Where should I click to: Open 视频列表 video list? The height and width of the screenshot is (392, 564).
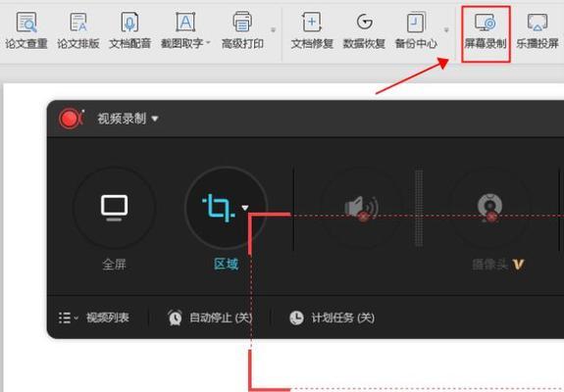pyautogui.click(x=108, y=318)
